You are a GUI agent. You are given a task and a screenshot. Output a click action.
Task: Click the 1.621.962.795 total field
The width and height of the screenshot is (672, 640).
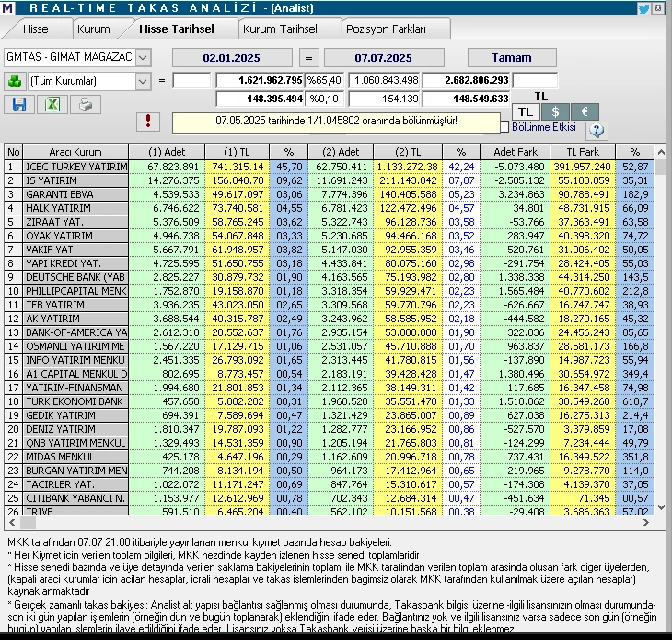(x=260, y=81)
